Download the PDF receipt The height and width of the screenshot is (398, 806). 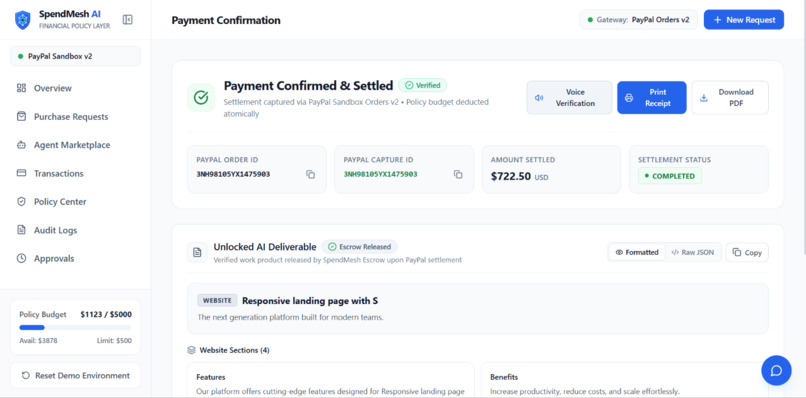(x=730, y=98)
